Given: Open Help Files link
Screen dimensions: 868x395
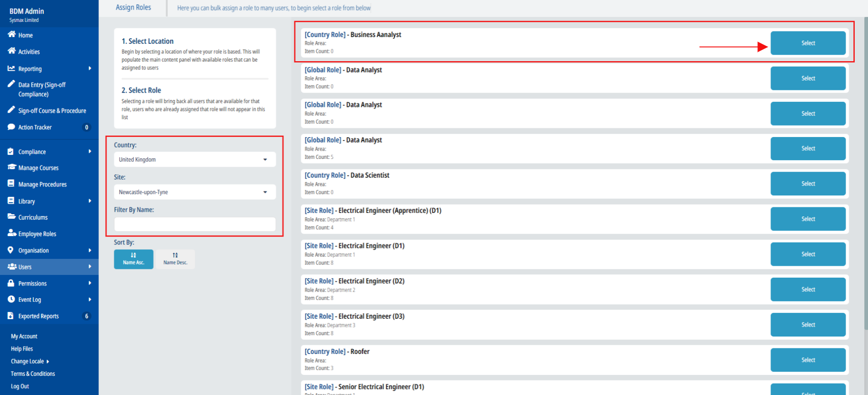Looking at the screenshot, I should (x=22, y=348).
